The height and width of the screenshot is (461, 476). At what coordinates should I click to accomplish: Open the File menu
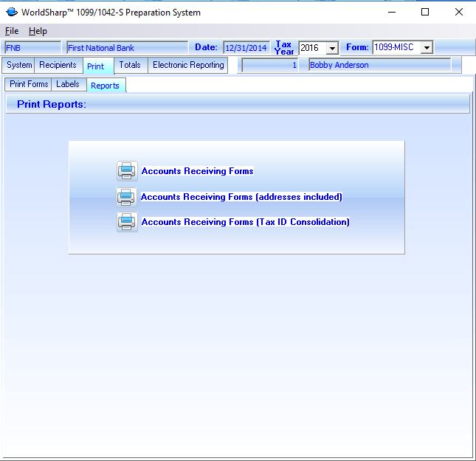[12, 31]
